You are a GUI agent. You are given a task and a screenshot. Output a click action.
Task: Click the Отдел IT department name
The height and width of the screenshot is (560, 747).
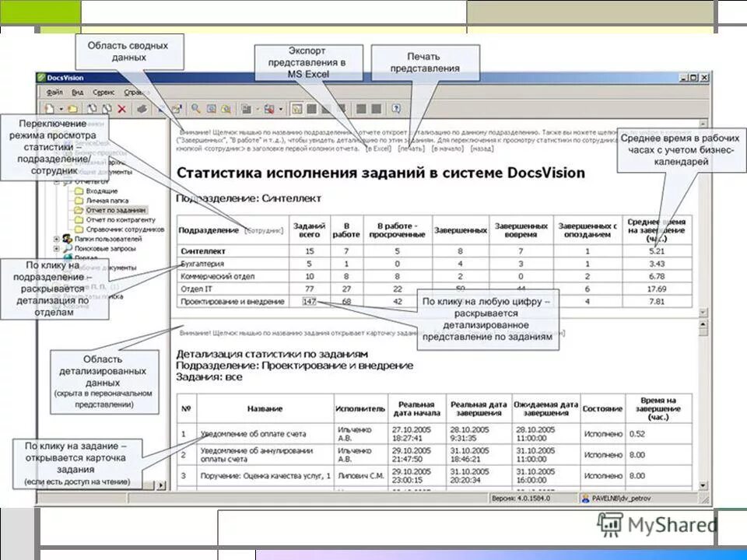(x=196, y=289)
